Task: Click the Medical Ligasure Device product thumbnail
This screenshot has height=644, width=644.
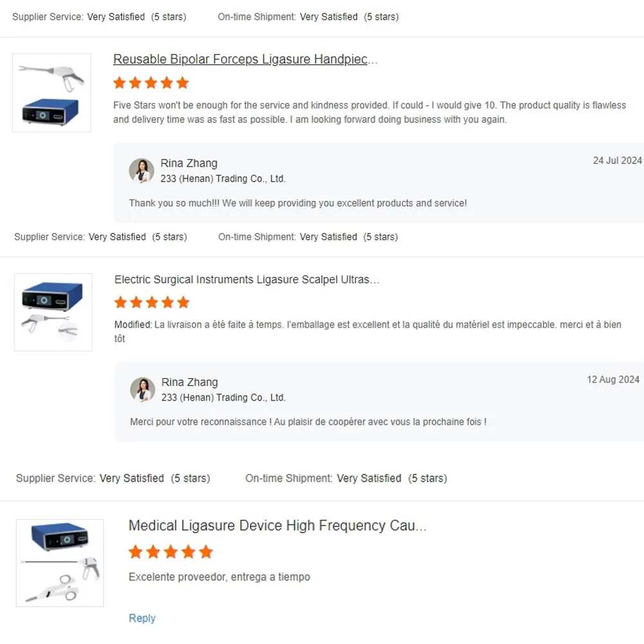Action: [60, 563]
